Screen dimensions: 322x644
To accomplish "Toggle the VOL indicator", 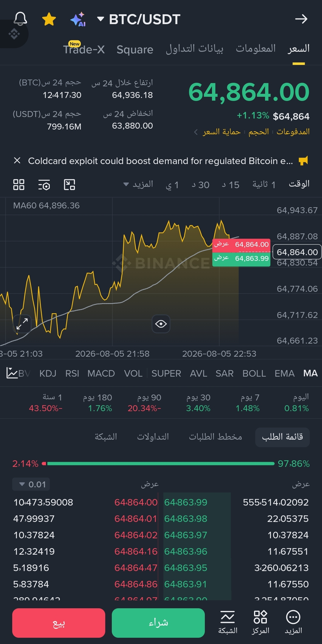I will click(133, 373).
